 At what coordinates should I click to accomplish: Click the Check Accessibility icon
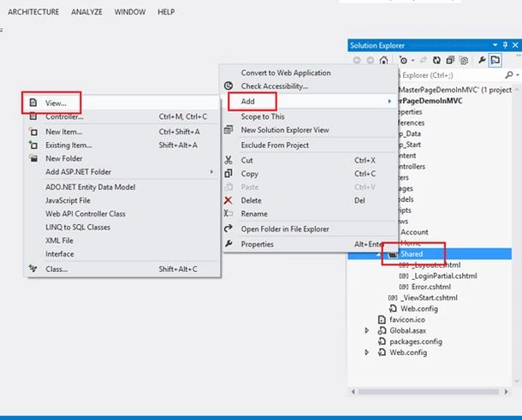[228, 86]
